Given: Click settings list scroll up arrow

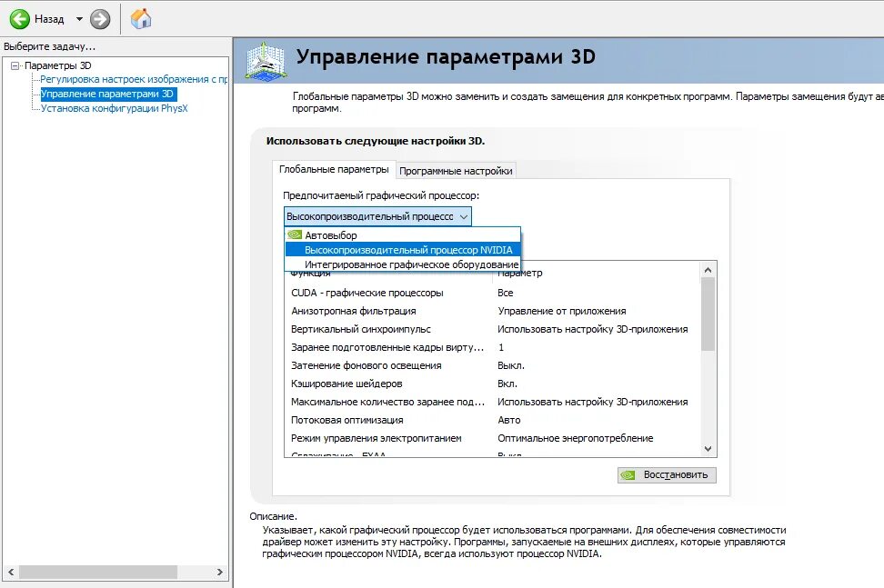Looking at the screenshot, I should [x=708, y=270].
